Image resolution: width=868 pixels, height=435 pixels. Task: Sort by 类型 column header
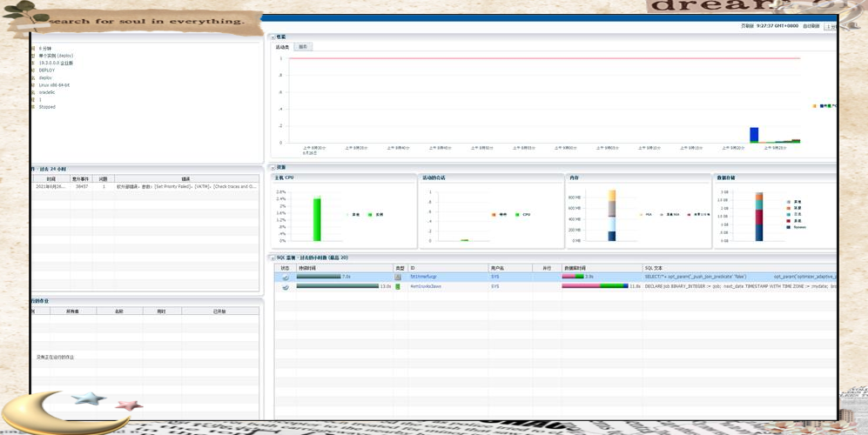click(x=400, y=268)
